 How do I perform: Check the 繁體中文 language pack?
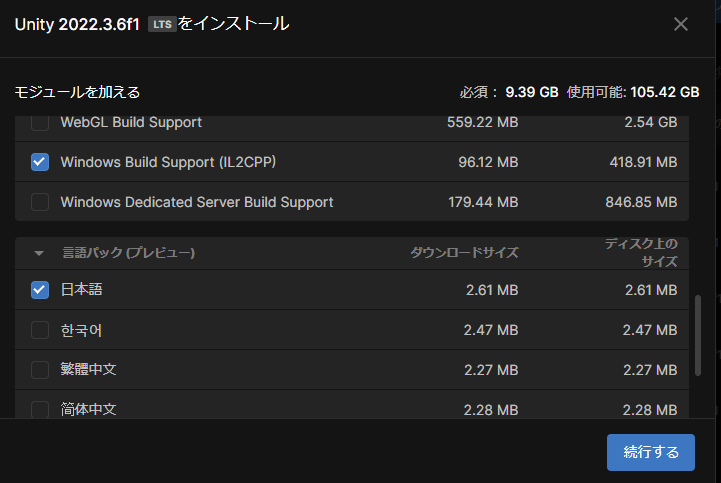click(x=40, y=370)
